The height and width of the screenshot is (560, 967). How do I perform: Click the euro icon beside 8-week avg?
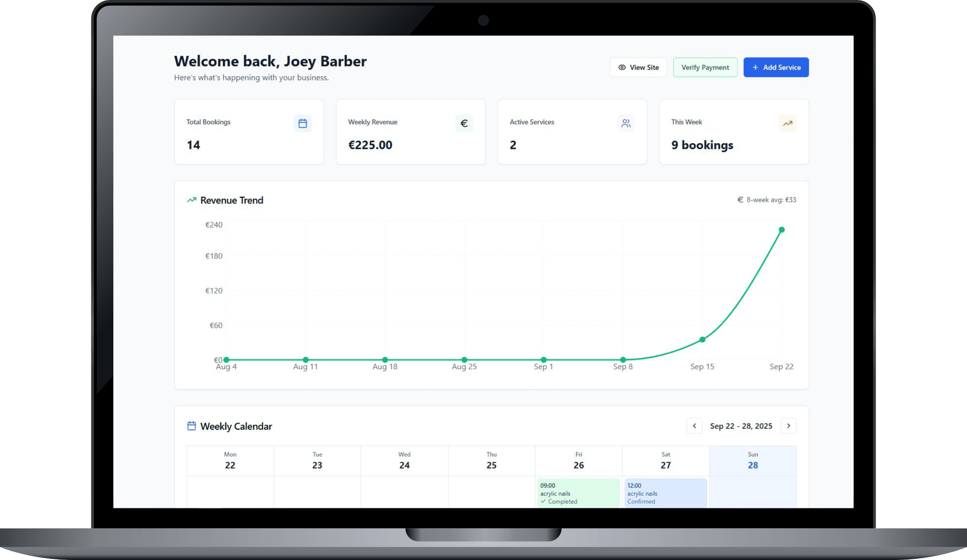pos(740,200)
